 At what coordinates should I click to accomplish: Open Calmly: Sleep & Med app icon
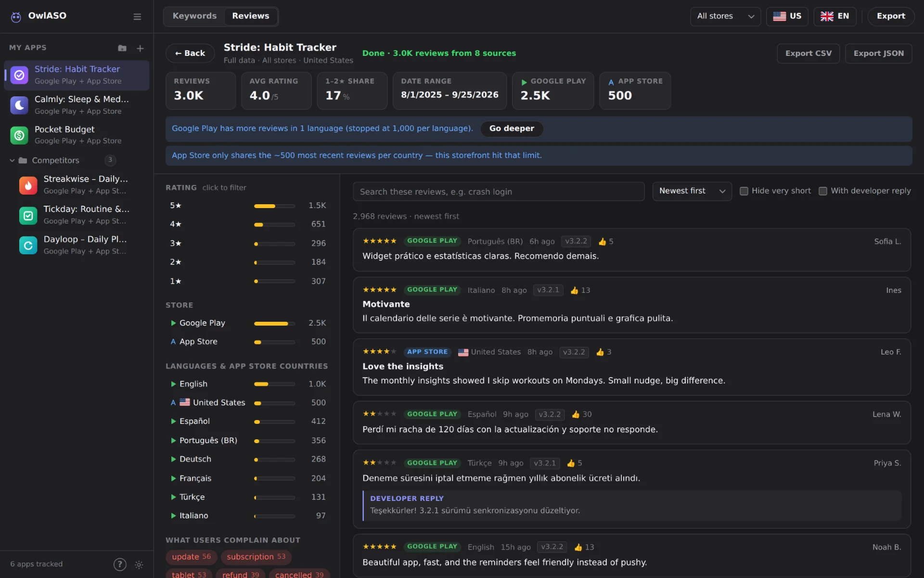pyautogui.click(x=19, y=105)
